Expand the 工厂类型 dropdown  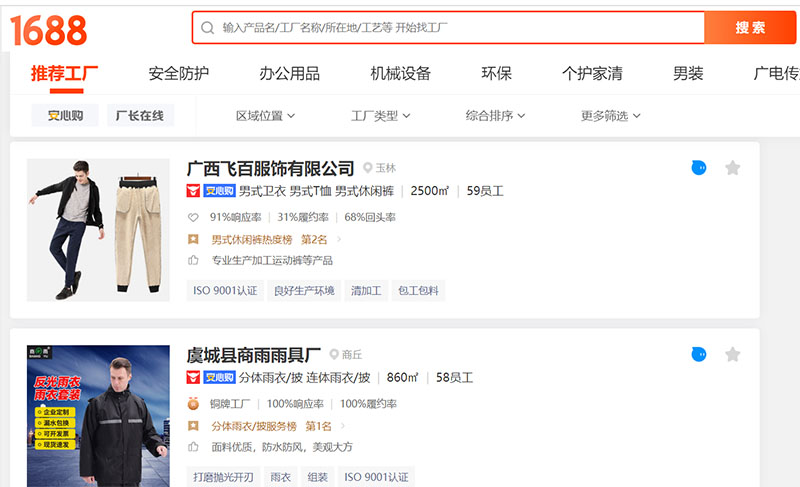point(381,116)
